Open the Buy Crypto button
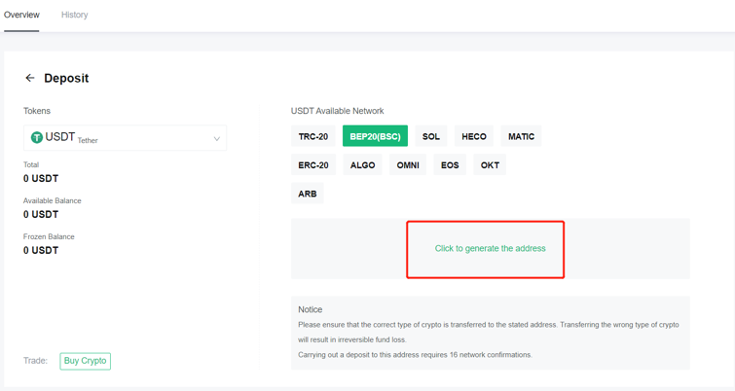 [x=85, y=361]
